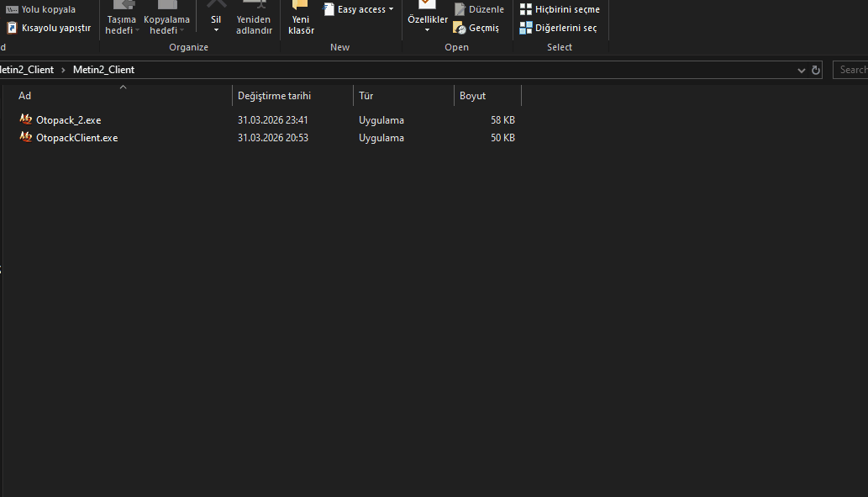Click the OtopackClient.exe file icon
868x497 pixels.
[25, 136]
